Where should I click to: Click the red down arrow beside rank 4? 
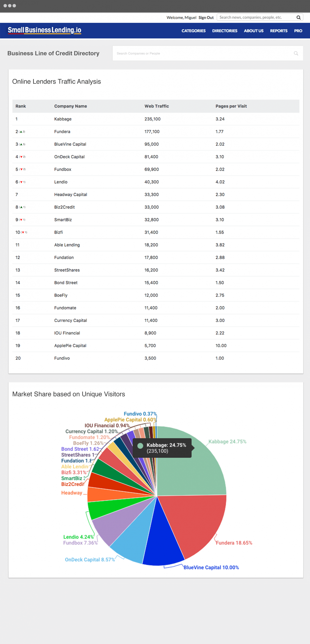click(21, 157)
